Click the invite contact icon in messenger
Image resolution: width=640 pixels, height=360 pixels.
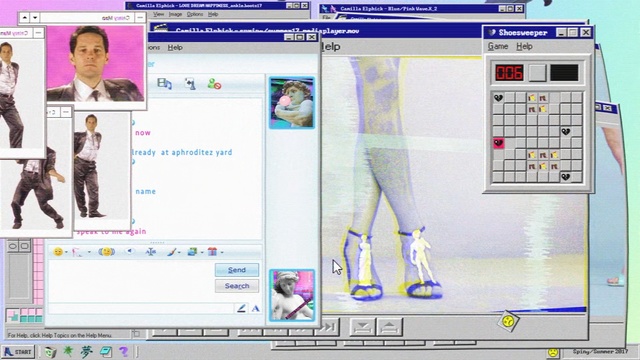(x=190, y=84)
